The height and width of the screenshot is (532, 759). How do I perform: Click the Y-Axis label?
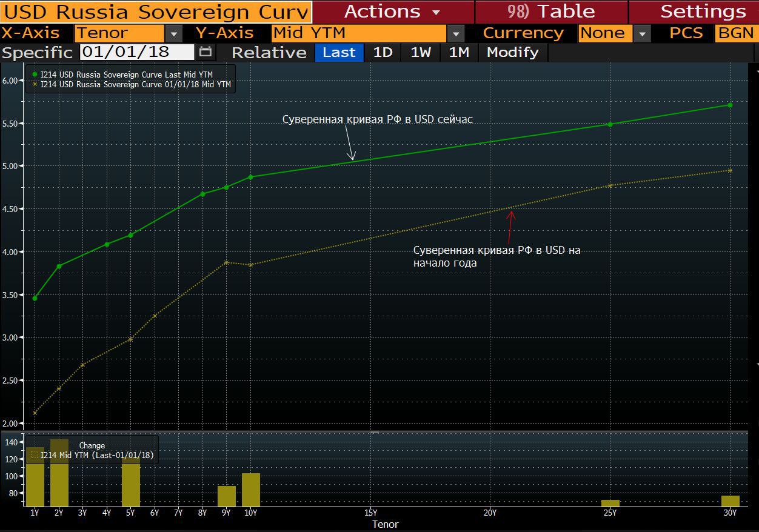(225, 33)
